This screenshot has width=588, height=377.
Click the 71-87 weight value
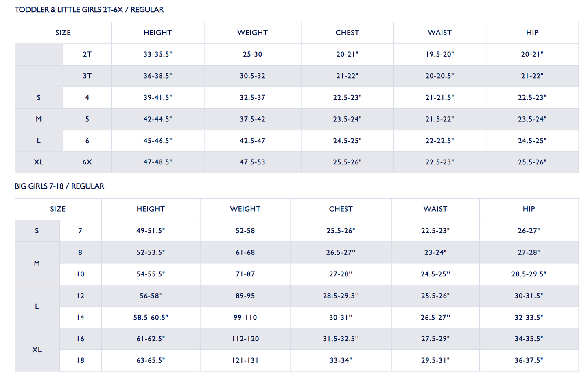[245, 274]
